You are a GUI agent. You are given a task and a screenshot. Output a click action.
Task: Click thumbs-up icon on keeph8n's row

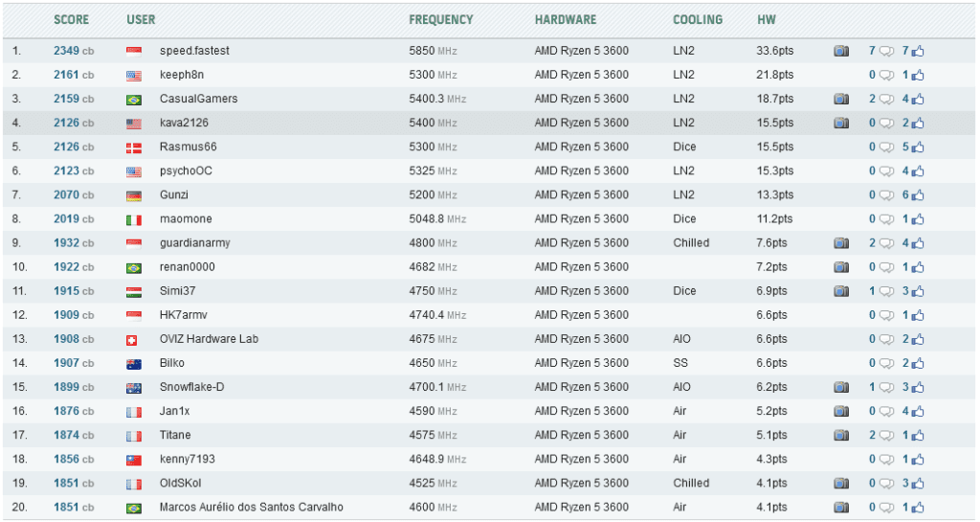click(918, 75)
